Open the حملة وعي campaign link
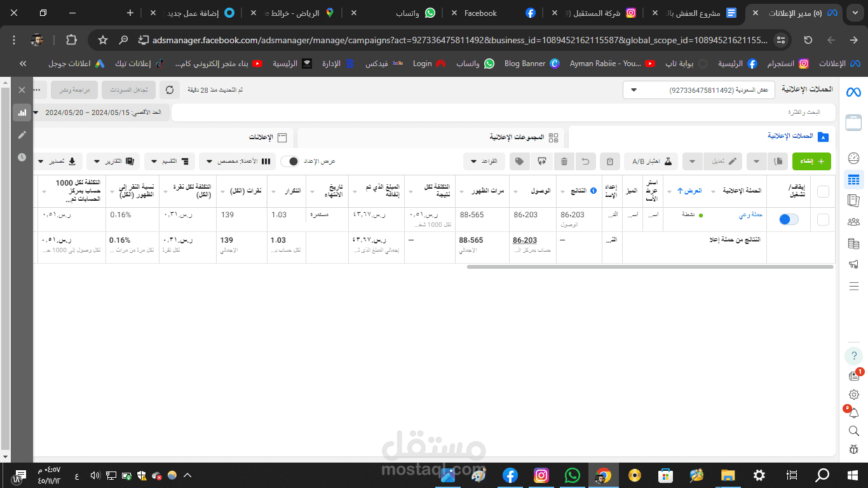The image size is (868, 488). pyautogui.click(x=750, y=215)
